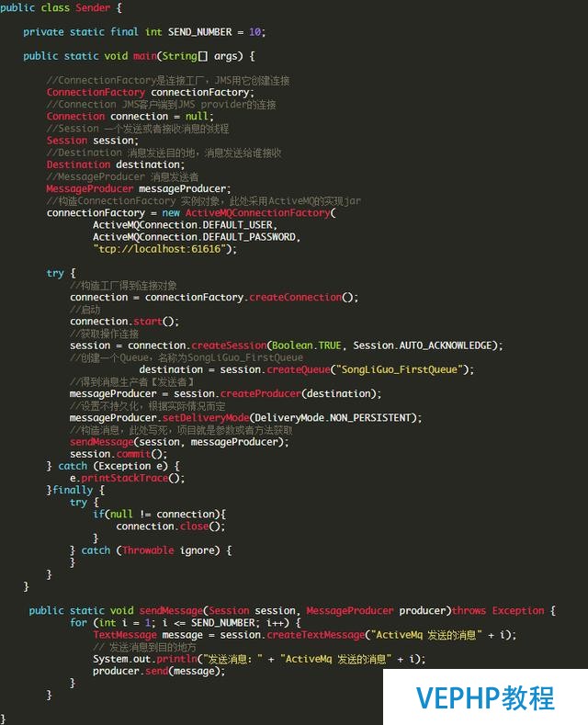The width and height of the screenshot is (588, 725).
Task: Click the "//启动" comment
Action: pos(85,310)
